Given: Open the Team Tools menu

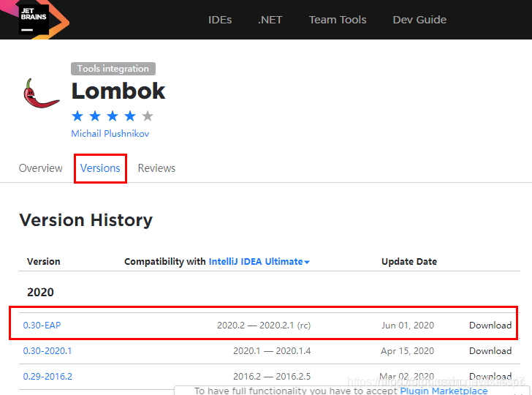Looking at the screenshot, I should coord(338,20).
